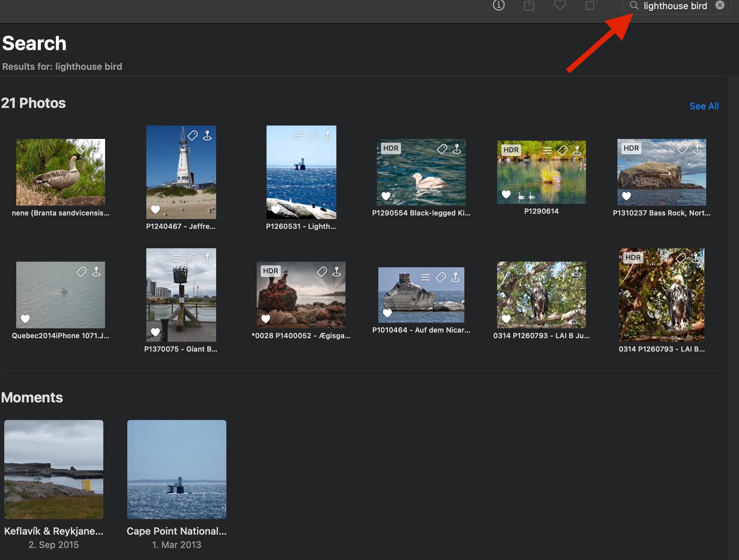Click the search magnifier icon
Image resolution: width=739 pixels, height=560 pixels.
[x=634, y=6]
